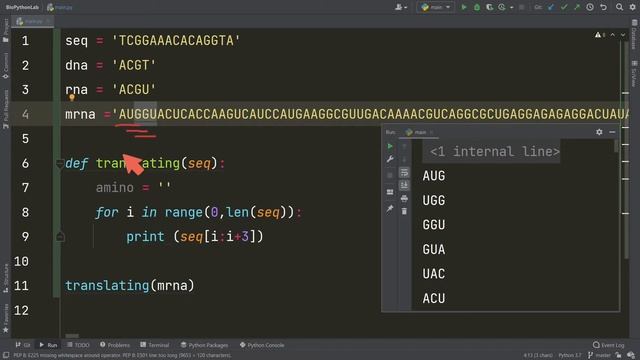Rollback changes with undo arrow icon

603,7
